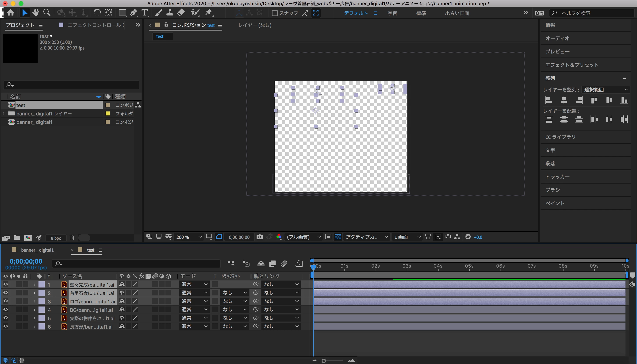This screenshot has height=364, width=637.
Task: Click layer 1 label color swatch
Action: 42,285
